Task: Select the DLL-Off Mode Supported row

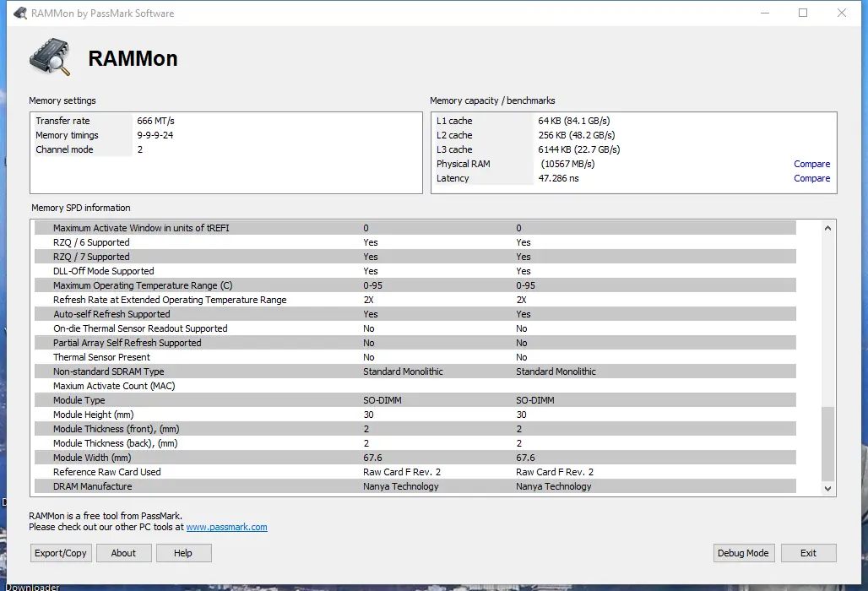Action: [415, 271]
